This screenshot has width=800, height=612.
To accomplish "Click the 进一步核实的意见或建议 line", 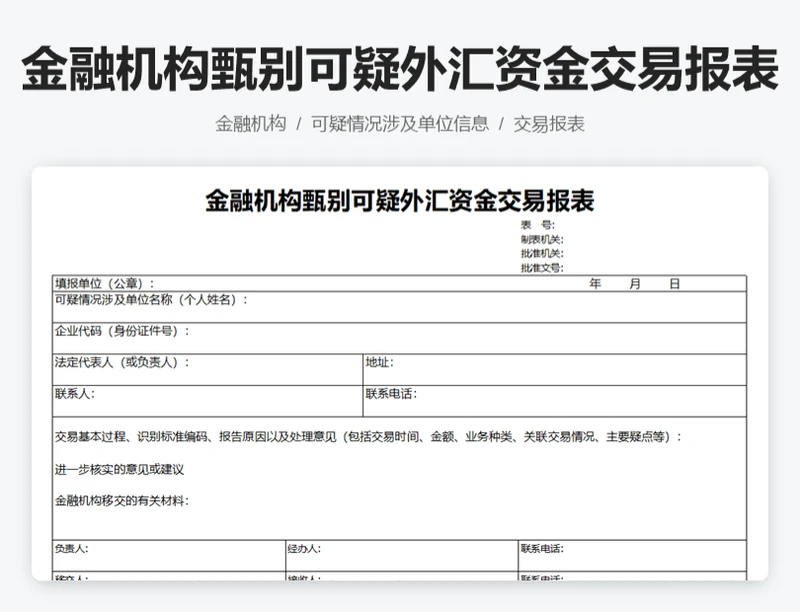I will [x=119, y=469].
